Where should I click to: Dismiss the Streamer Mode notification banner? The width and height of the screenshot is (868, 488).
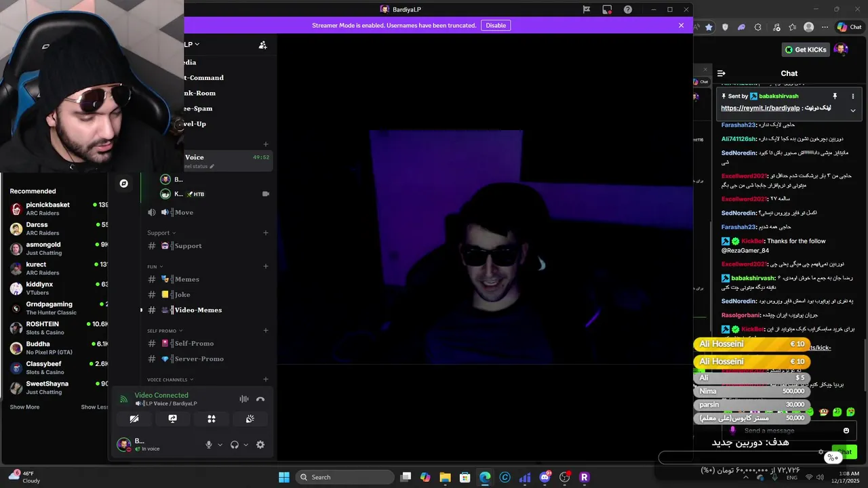point(681,25)
